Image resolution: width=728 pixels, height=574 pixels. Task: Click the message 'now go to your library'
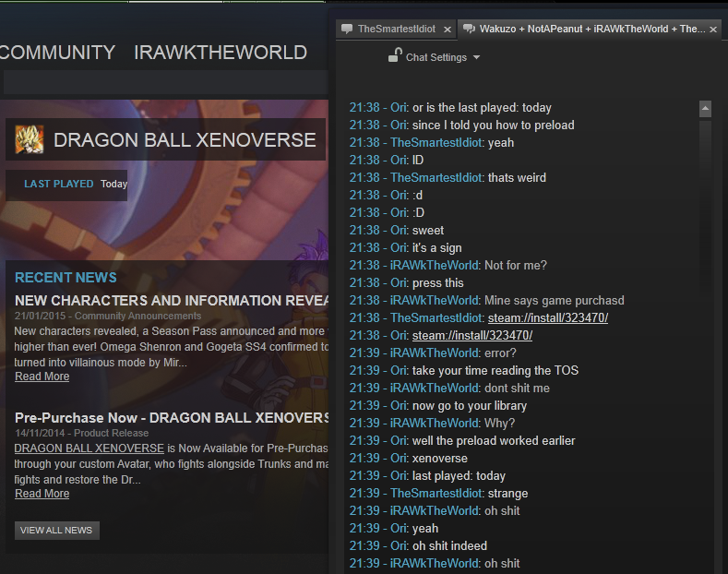point(470,405)
